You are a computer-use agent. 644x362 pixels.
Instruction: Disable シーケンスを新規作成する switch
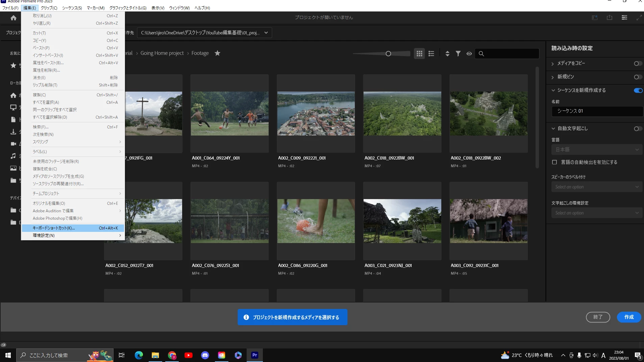[638, 90]
